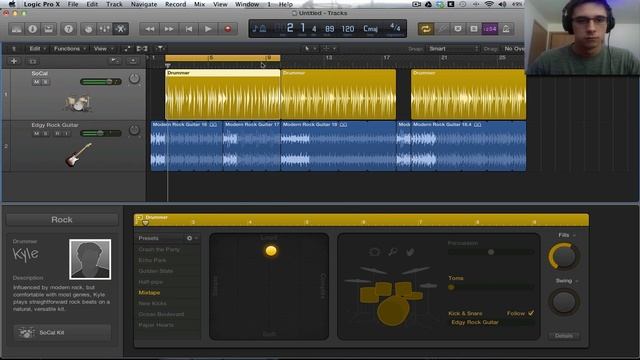The image size is (640, 360).
Task: Click the duplicate track icon next to plus
Action: (x=33, y=61)
